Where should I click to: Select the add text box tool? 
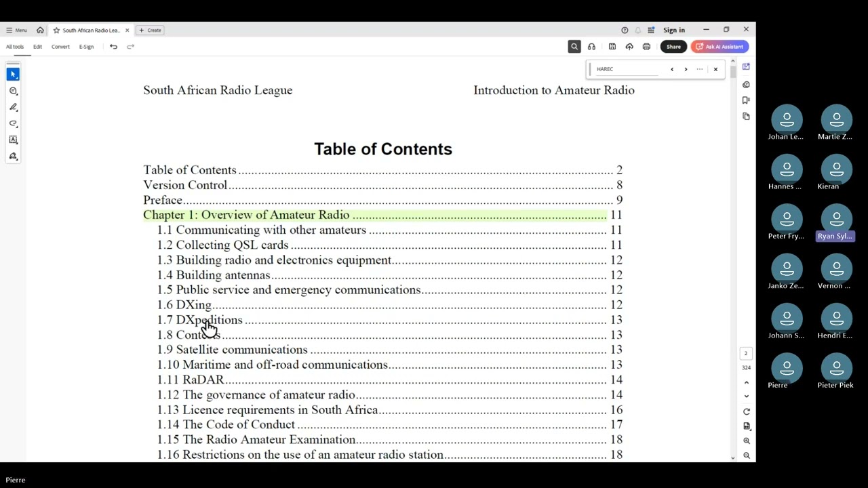pyautogui.click(x=13, y=140)
